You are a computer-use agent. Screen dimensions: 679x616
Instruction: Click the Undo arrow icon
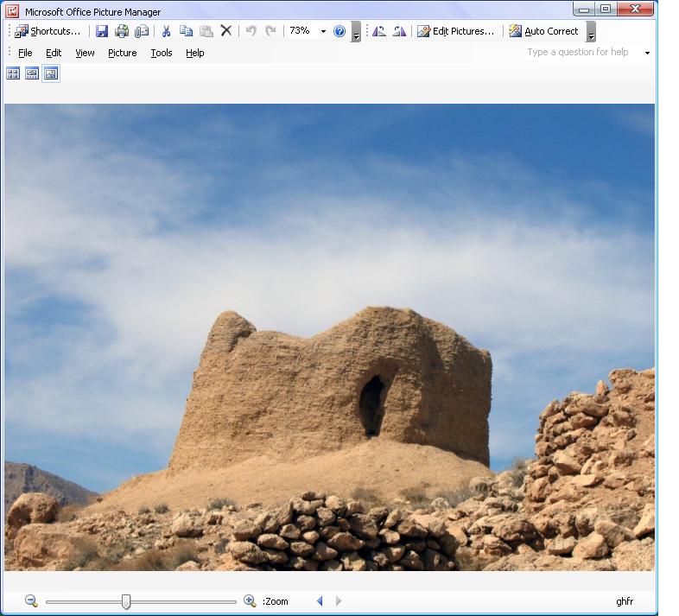pyautogui.click(x=251, y=31)
